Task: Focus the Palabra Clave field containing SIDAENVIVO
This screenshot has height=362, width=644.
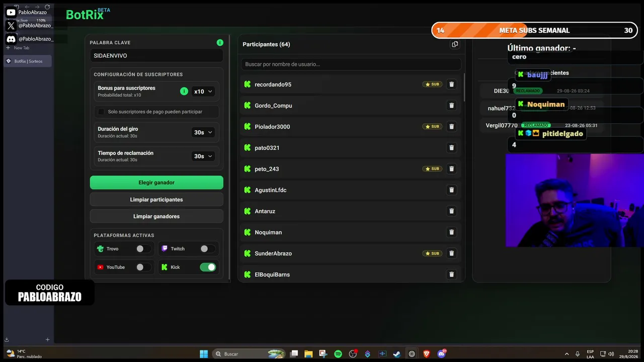Action: (x=156, y=56)
